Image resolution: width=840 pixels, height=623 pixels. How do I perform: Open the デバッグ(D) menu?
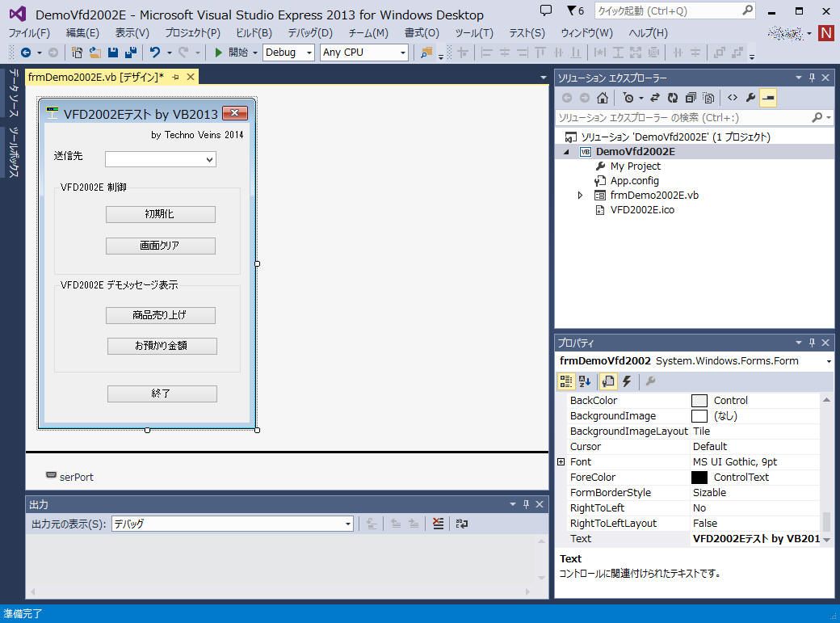click(x=310, y=32)
